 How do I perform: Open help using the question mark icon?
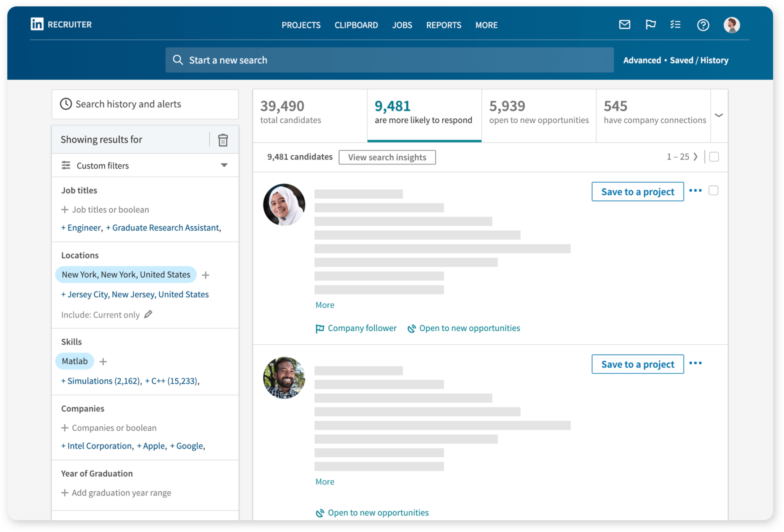click(703, 25)
